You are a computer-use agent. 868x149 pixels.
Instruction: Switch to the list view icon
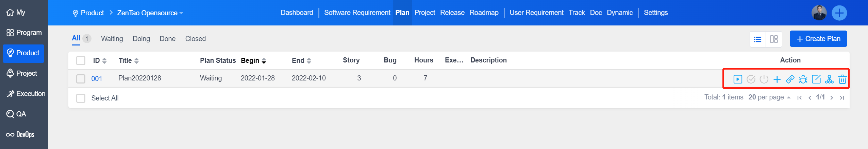pyautogui.click(x=758, y=39)
